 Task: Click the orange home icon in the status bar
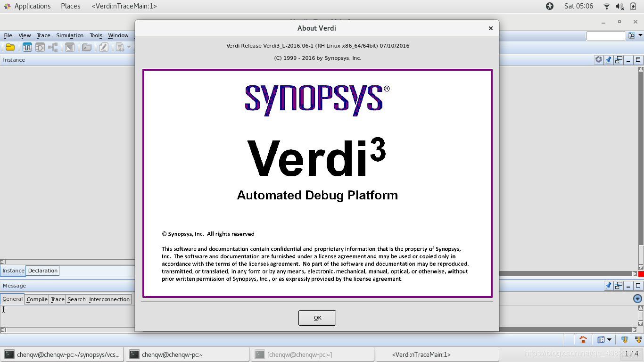click(x=583, y=339)
